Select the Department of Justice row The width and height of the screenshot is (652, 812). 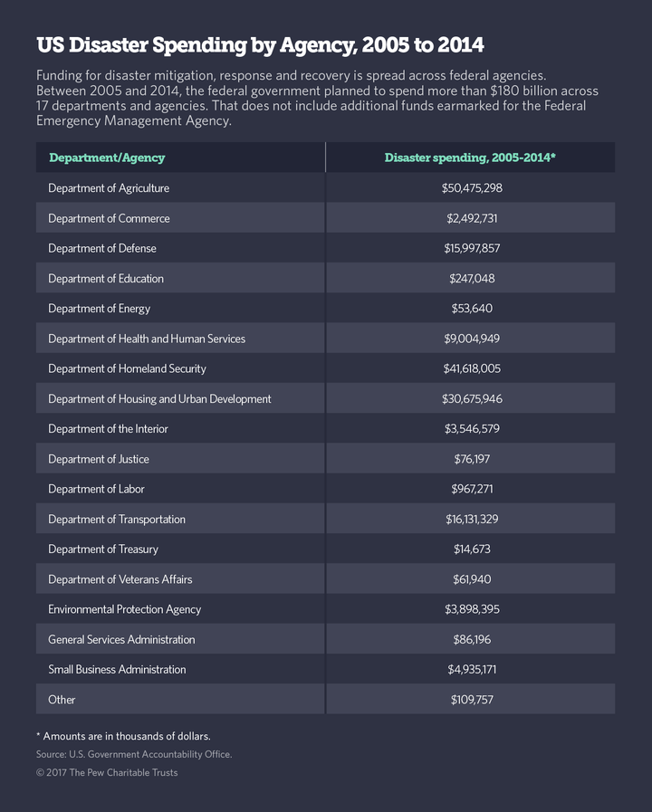325,458
